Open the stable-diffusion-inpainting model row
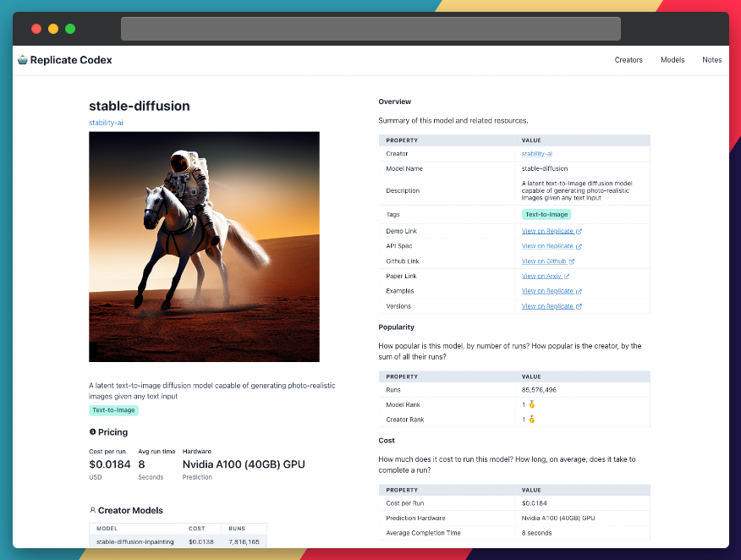 point(178,541)
